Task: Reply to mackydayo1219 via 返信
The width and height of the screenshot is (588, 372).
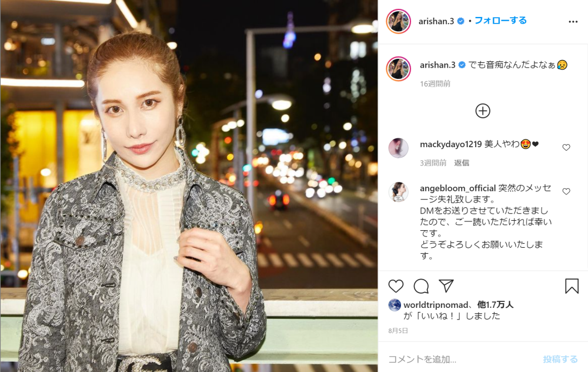Action: [462, 163]
